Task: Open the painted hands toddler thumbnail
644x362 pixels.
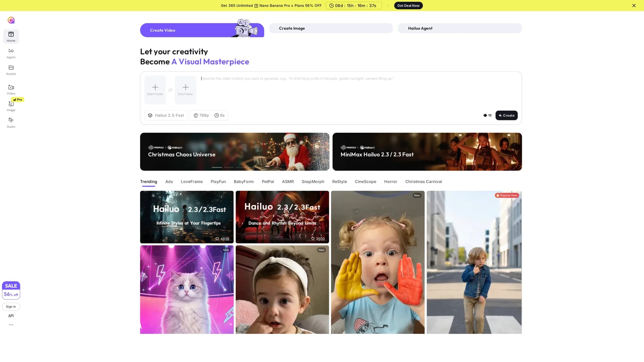Action: coord(378,262)
